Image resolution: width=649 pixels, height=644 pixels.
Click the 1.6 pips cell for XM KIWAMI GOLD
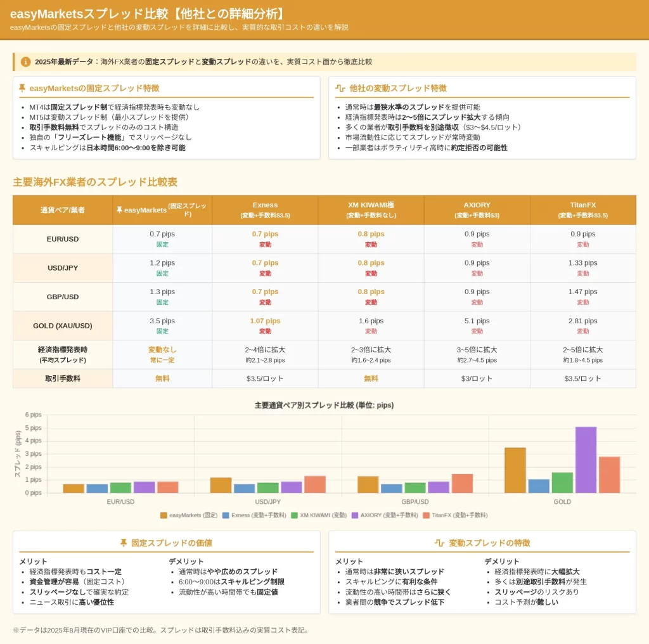(371, 326)
